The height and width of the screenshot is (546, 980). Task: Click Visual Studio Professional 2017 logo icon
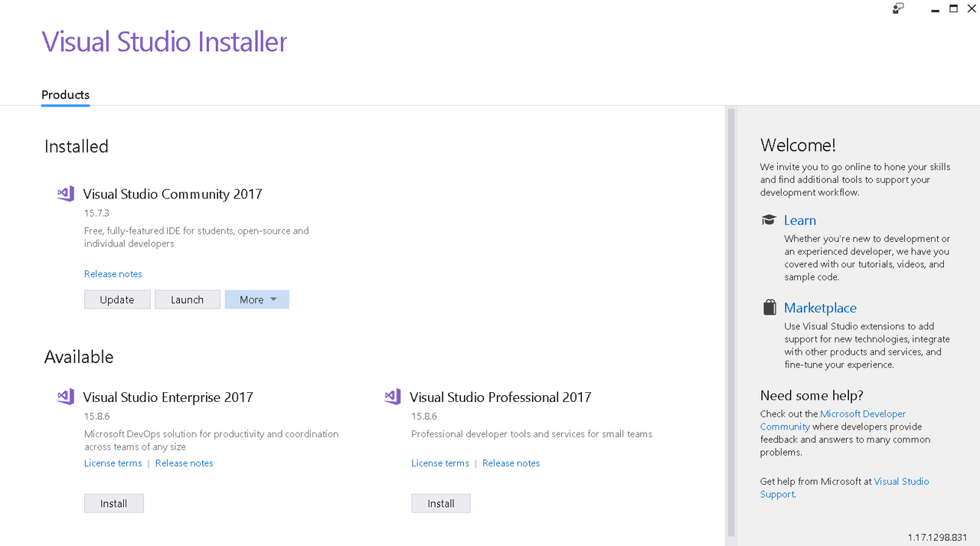pyautogui.click(x=393, y=397)
